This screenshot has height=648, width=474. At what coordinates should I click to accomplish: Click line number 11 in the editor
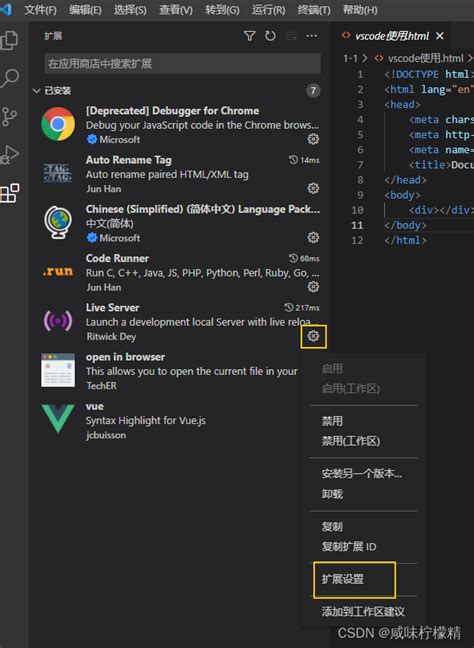click(x=357, y=225)
